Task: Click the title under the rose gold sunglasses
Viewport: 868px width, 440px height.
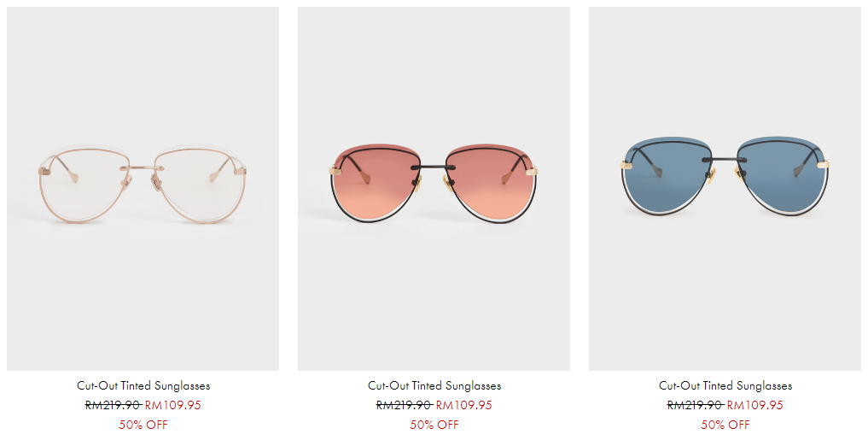Action: click(143, 385)
